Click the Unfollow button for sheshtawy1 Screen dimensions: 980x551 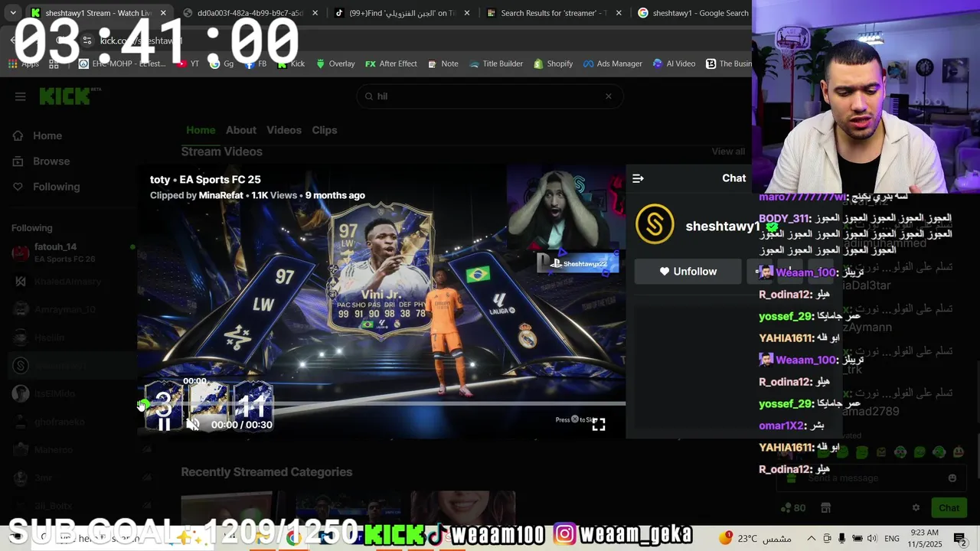[688, 272]
